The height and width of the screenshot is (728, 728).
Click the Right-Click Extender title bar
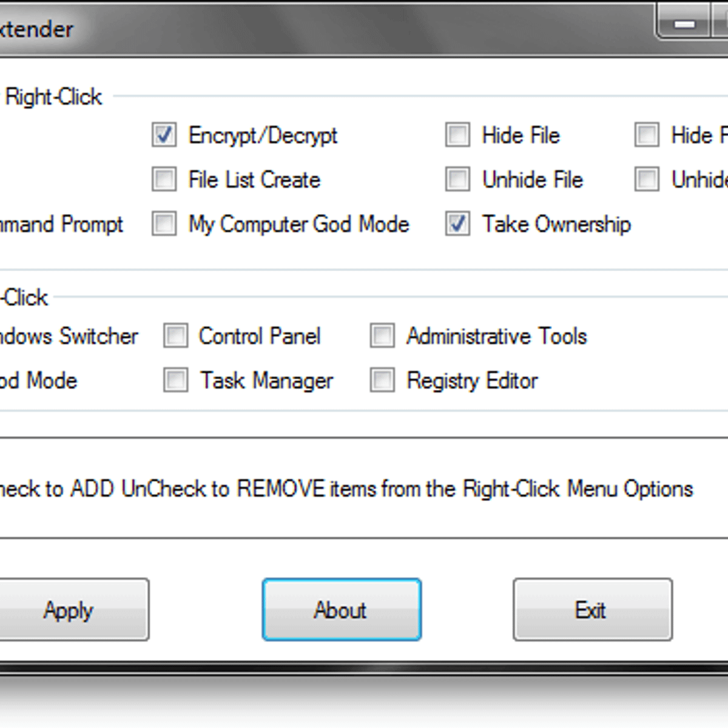coord(303,27)
